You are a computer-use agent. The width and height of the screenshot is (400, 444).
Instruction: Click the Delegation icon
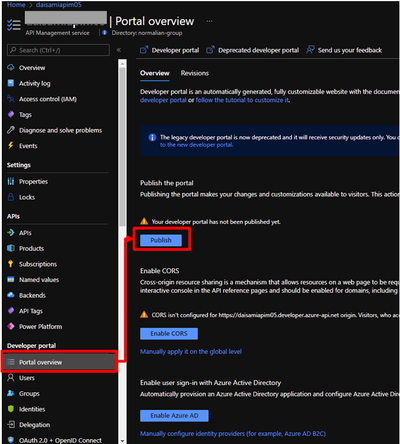(x=11, y=424)
